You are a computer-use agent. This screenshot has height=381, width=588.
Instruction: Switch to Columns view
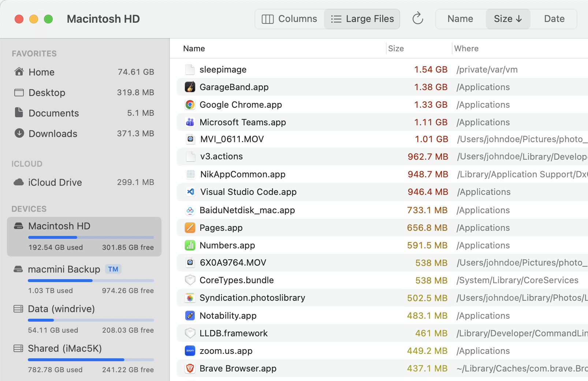[x=290, y=19]
